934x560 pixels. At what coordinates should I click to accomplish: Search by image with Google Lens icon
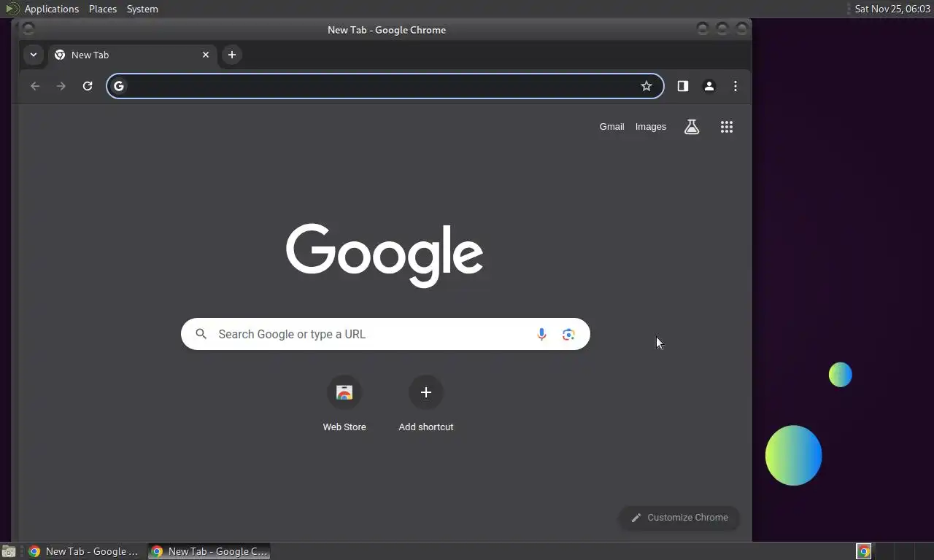pyautogui.click(x=568, y=334)
